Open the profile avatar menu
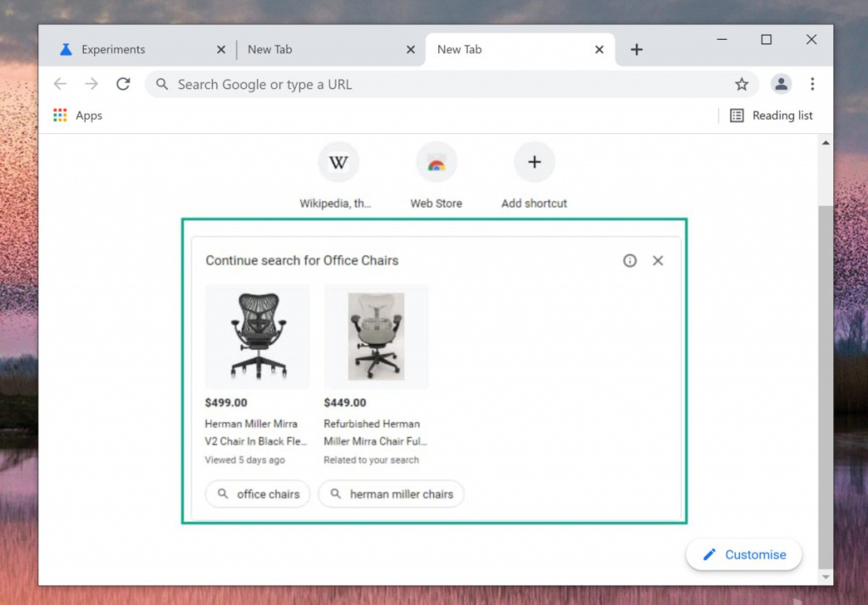This screenshot has width=868, height=605. click(x=781, y=84)
